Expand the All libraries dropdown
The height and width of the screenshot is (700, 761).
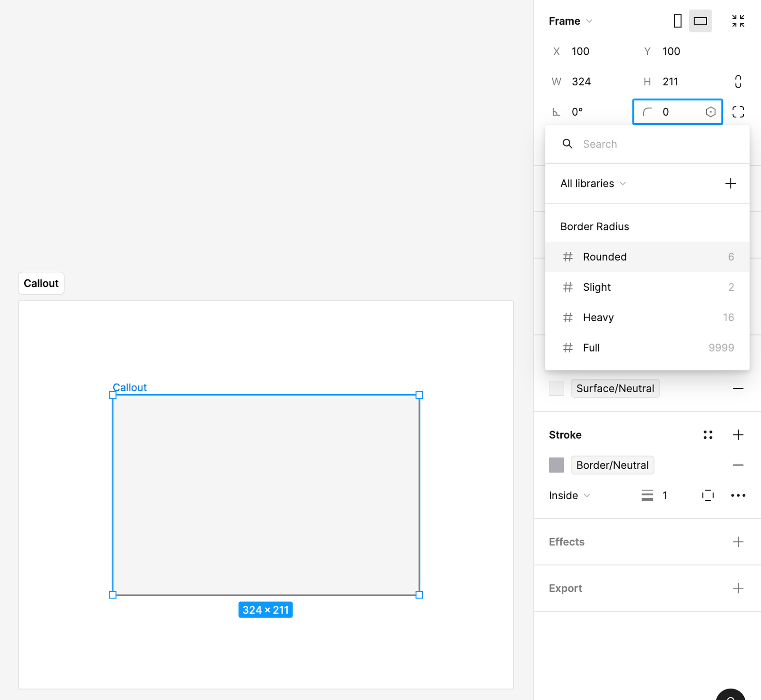click(x=593, y=183)
